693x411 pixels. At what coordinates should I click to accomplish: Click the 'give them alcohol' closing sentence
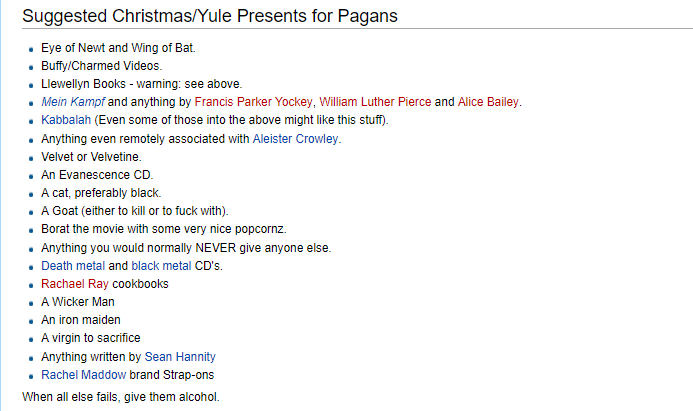pos(121,397)
